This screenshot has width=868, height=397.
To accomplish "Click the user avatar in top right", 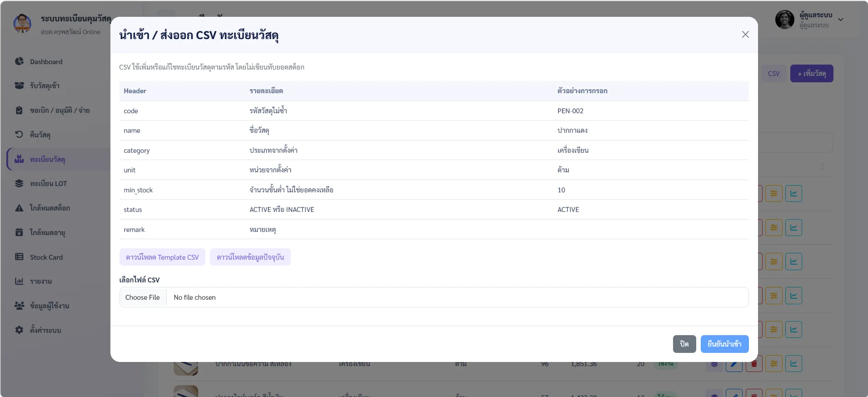I will (x=785, y=20).
